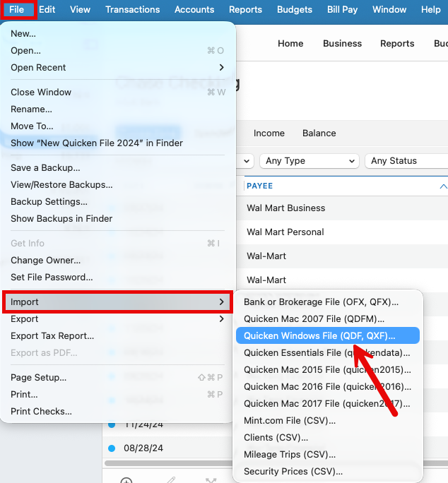
Task: Choose Change Owner...
Action: pyautogui.click(x=117, y=261)
